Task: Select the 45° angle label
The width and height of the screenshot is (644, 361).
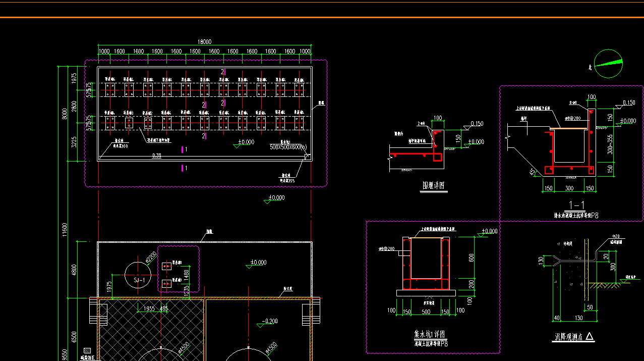Action: (533, 172)
